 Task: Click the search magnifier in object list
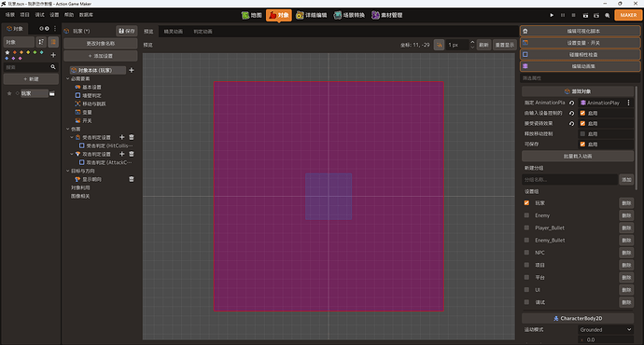point(53,67)
